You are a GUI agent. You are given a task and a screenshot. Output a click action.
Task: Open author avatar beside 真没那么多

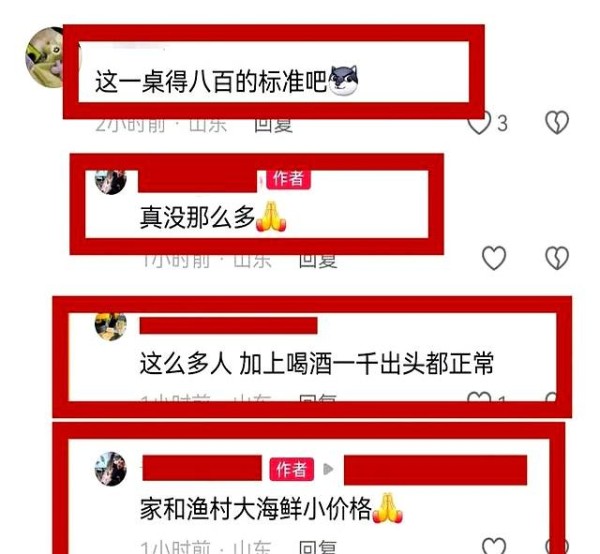coord(111,182)
